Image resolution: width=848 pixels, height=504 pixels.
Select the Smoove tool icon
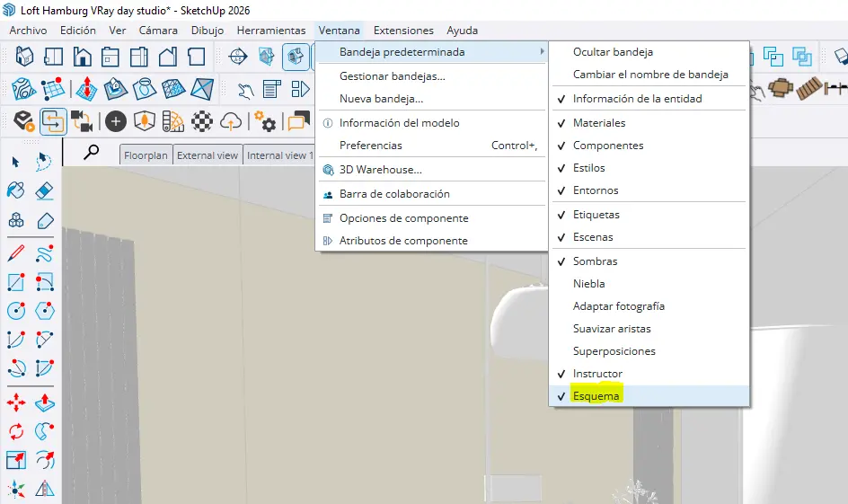click(86, 89)
